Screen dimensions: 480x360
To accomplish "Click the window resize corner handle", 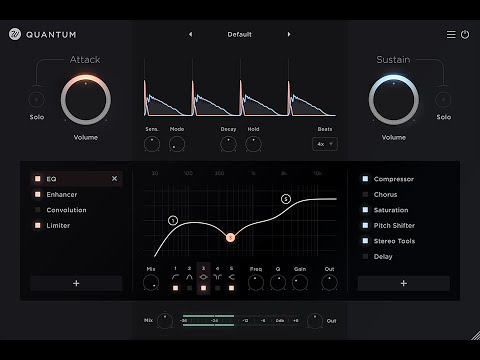I will coord(475,335).
